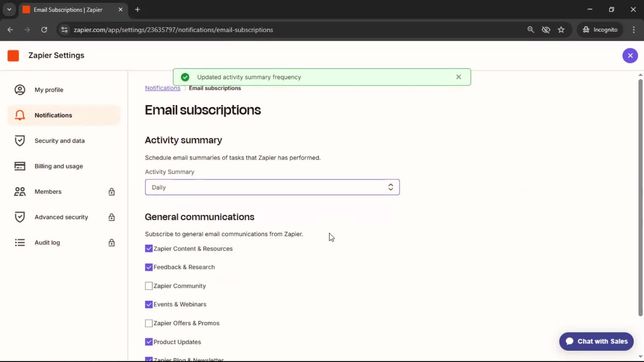Image resolution: width=644 pixels, height=362 pixels.
Task: Click the General communications heading
Action: (200, 217)
